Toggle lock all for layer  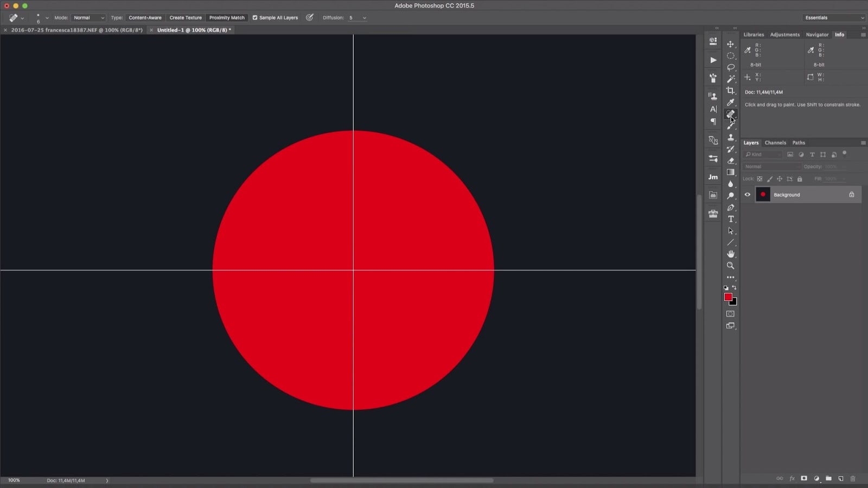[x=800, y=179]
